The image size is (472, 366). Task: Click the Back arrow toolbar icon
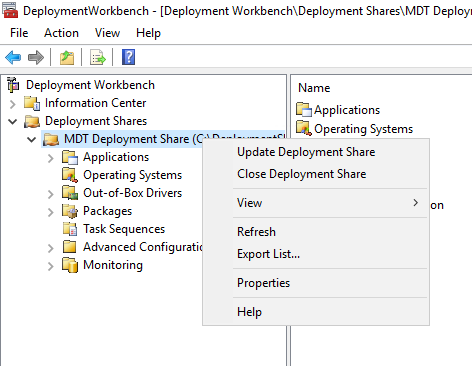click(x=13, y=57)
